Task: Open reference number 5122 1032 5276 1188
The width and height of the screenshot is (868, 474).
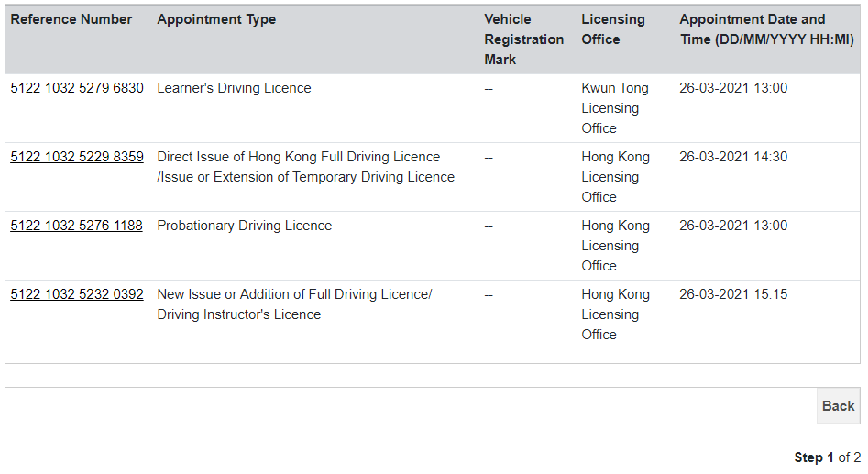Action: 76,226
